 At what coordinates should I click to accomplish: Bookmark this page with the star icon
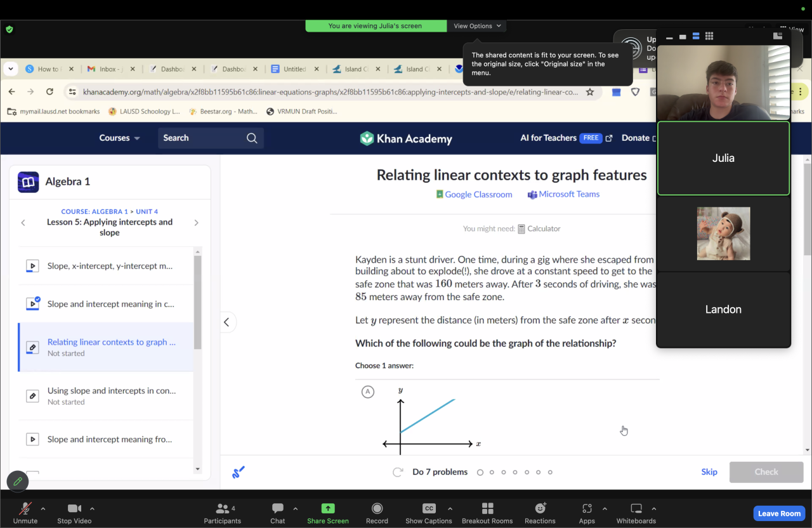pyautogui.click(x=590, y=92)
